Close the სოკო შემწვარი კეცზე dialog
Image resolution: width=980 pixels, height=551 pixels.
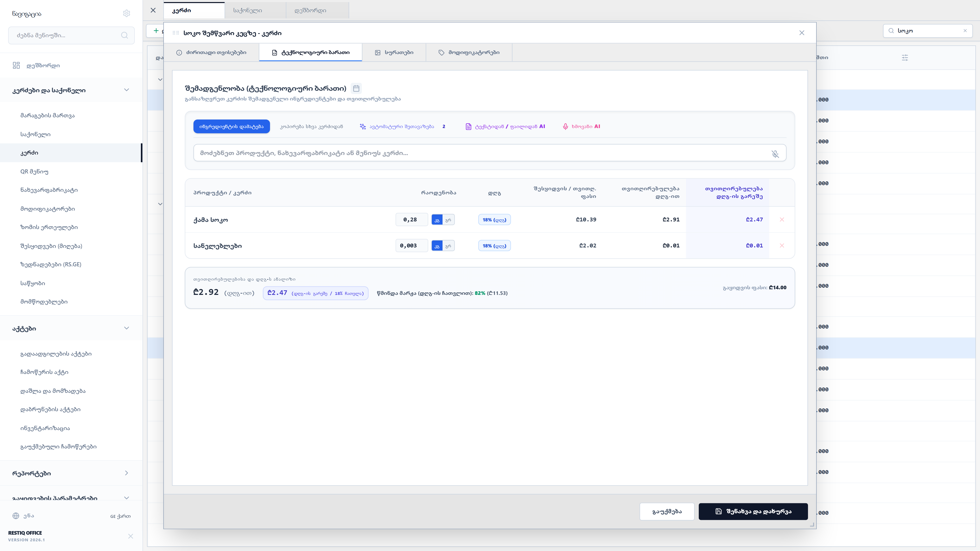[802, 33]
